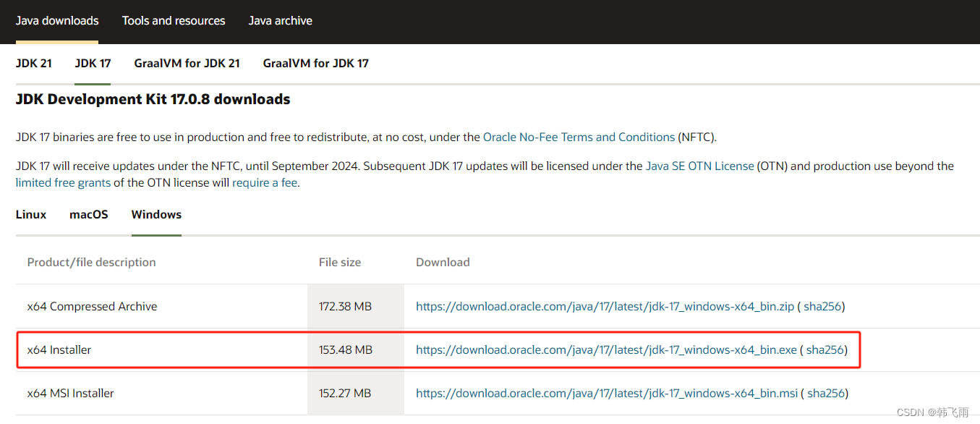Choose the Linux platform tab
The image size is (980, 424).
coord(31,215)
